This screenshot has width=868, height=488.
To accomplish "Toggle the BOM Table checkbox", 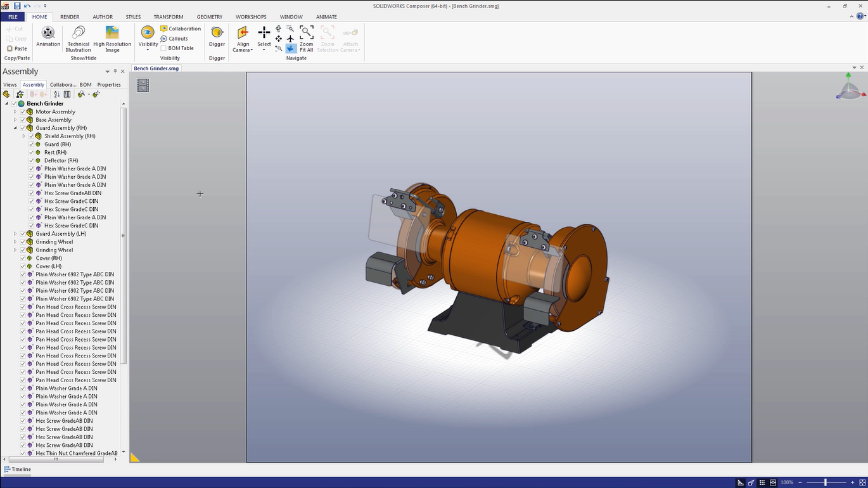I will coord(163,48).
